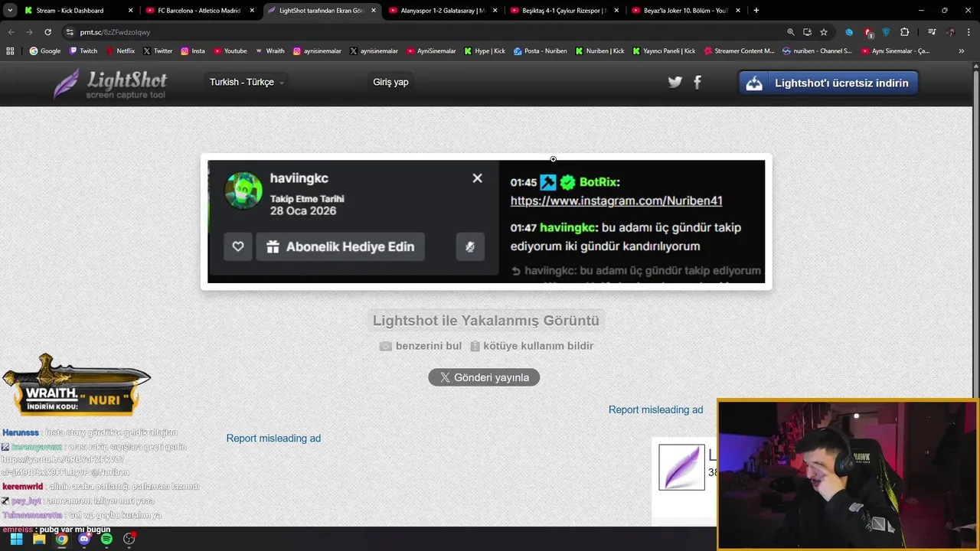
Task: Open Google bookmark
Action: (x=45, y=51)
